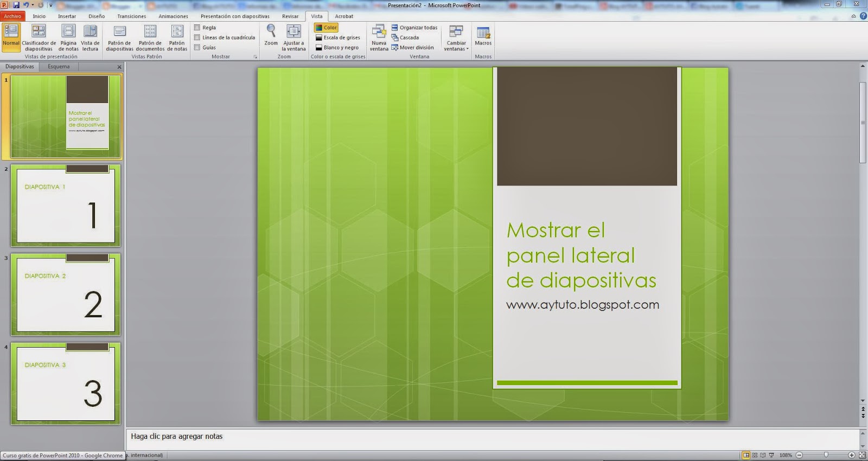Enable the Regla checkbox
The image size is (868, 461).
pos(197,28)
